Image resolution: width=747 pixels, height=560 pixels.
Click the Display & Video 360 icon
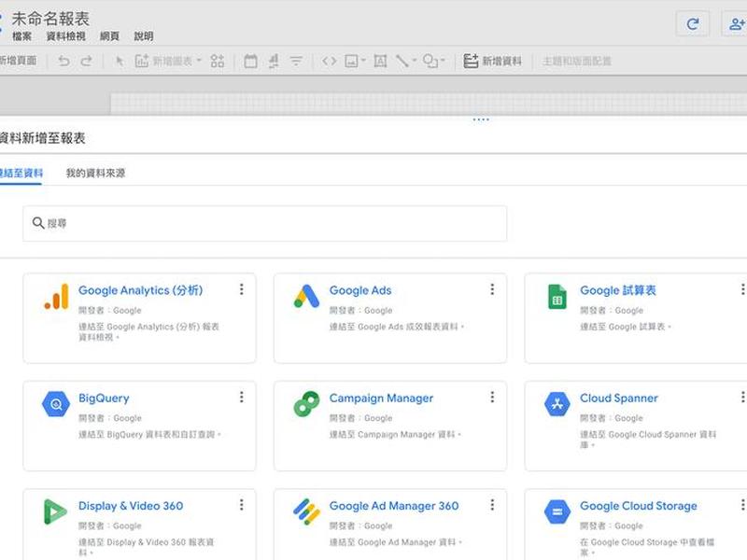tap(55, 511)
